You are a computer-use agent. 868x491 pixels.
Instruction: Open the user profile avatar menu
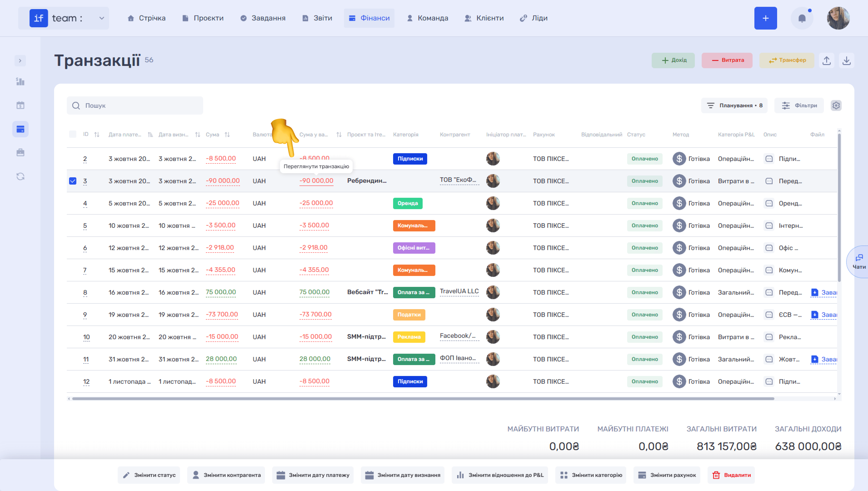tap(838, 18)
